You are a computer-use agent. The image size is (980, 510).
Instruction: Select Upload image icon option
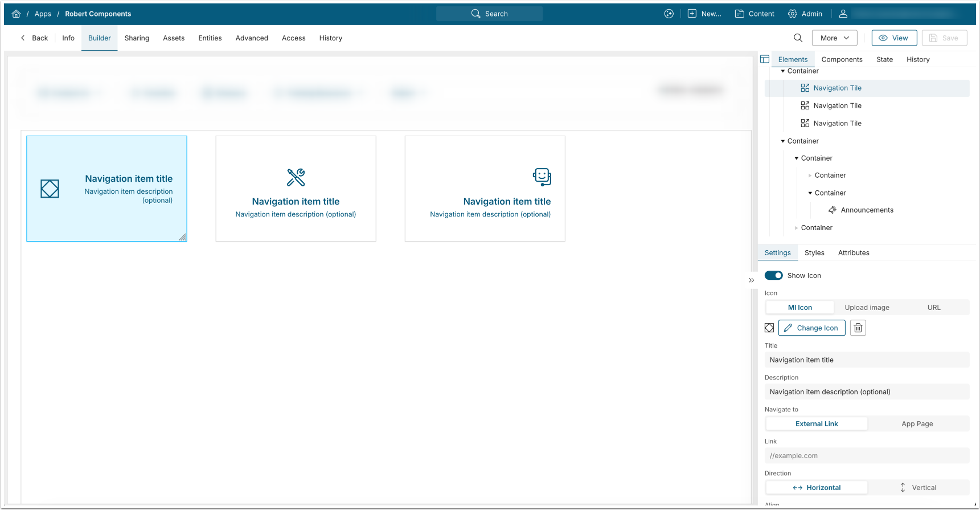pyautogui.click(x=867, y=308)
